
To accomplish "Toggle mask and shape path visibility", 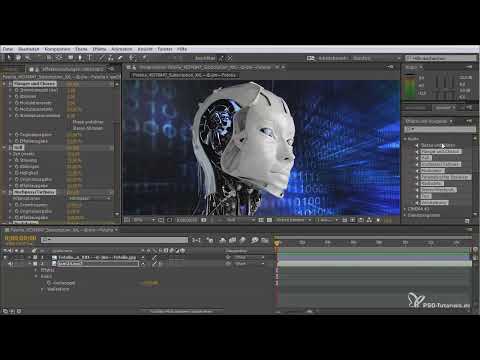I will point(169,220).
